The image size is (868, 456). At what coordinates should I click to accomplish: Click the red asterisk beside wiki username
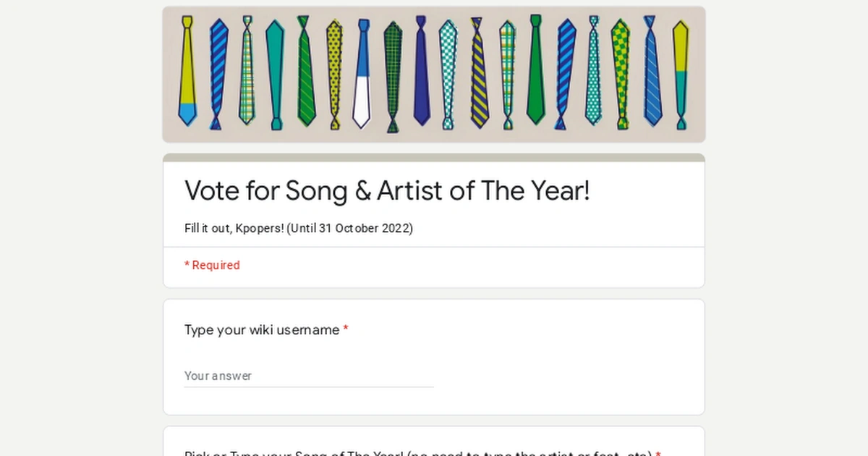(x=346, y=329)
